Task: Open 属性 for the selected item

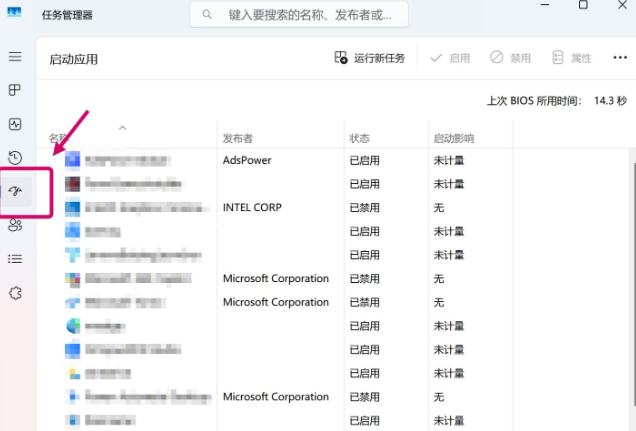Action: click(572, 58)
